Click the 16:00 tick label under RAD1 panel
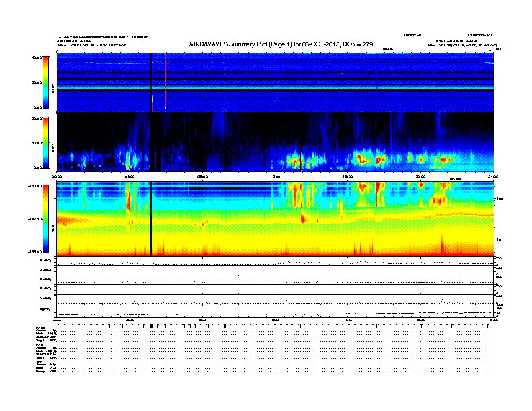532x411 pixels. [x=348, y=177]
